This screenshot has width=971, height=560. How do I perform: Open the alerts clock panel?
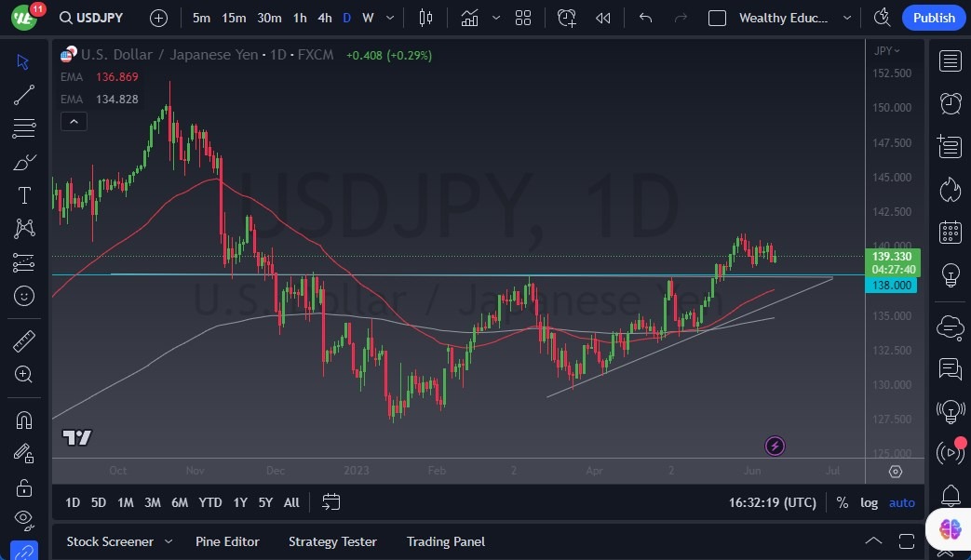coord(950,103)
